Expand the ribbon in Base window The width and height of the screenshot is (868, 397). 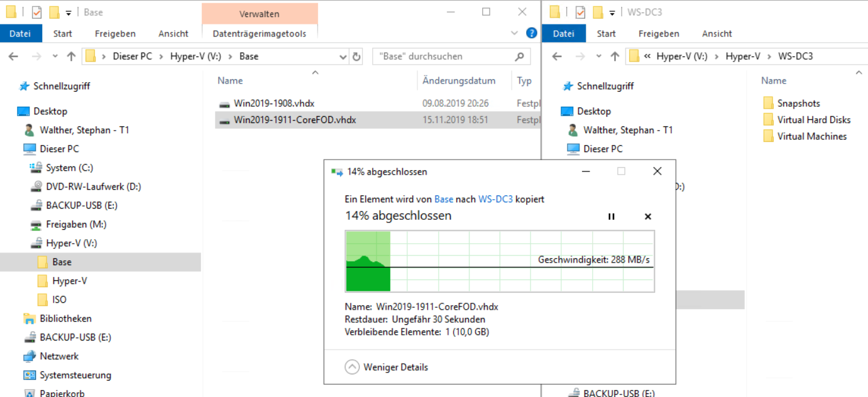click(x=515, y=33)
